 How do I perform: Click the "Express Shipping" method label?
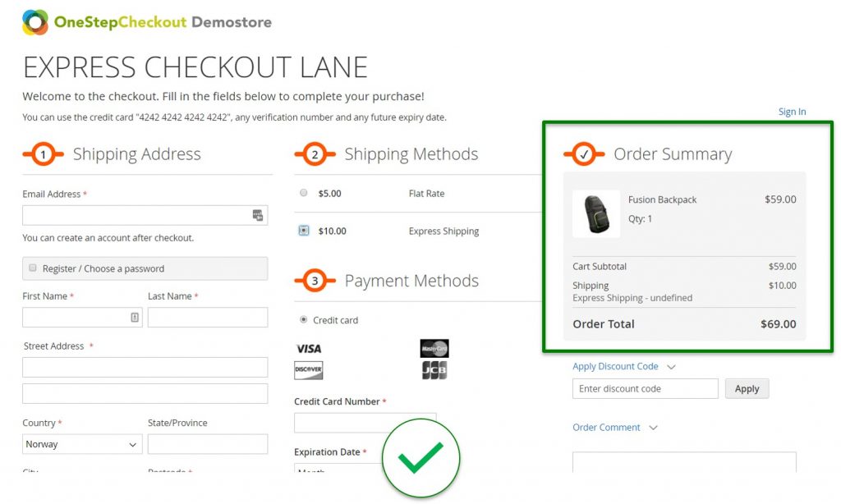click(x=443, y=231)
